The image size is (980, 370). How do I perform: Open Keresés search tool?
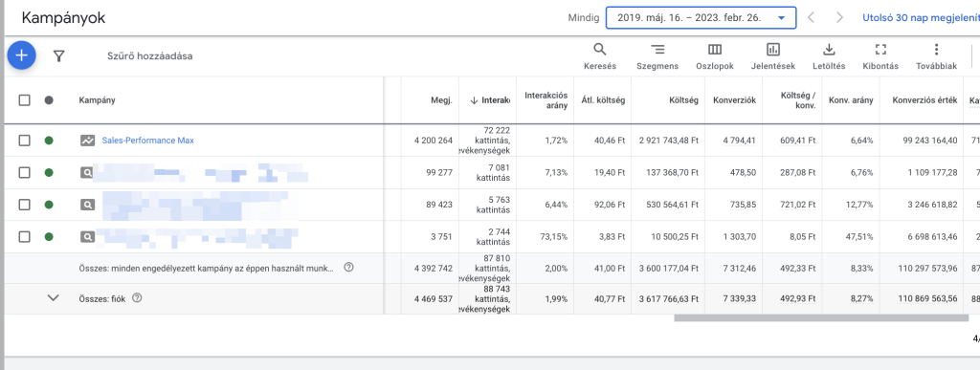600,56
